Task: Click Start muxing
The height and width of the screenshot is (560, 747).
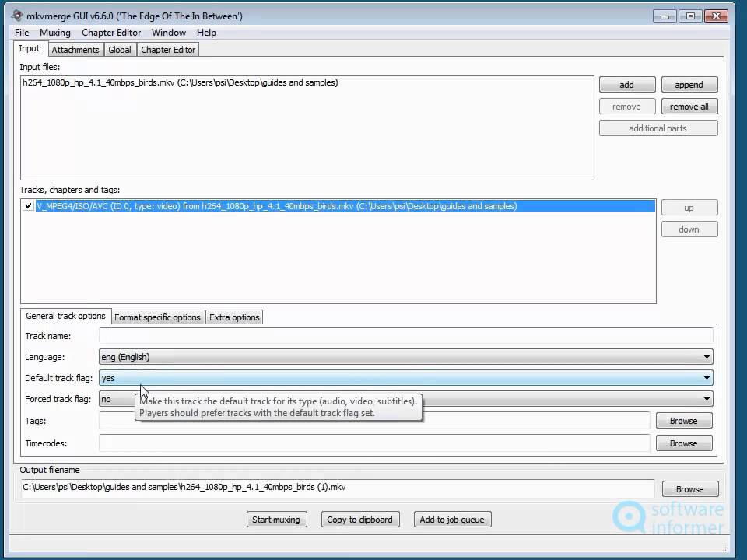Action: [276, 520]
